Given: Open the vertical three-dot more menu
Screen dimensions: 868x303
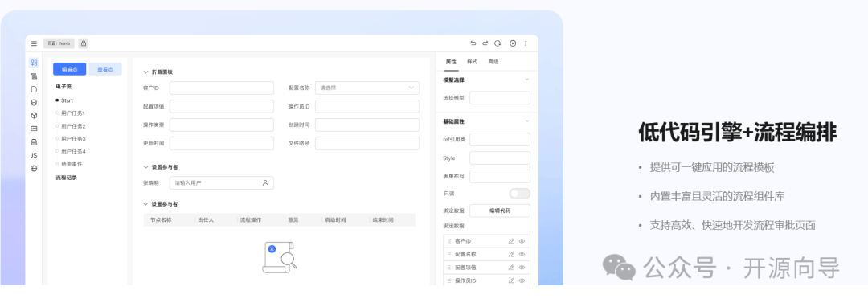Looking at the screenshot, I should tap(526, 43).
